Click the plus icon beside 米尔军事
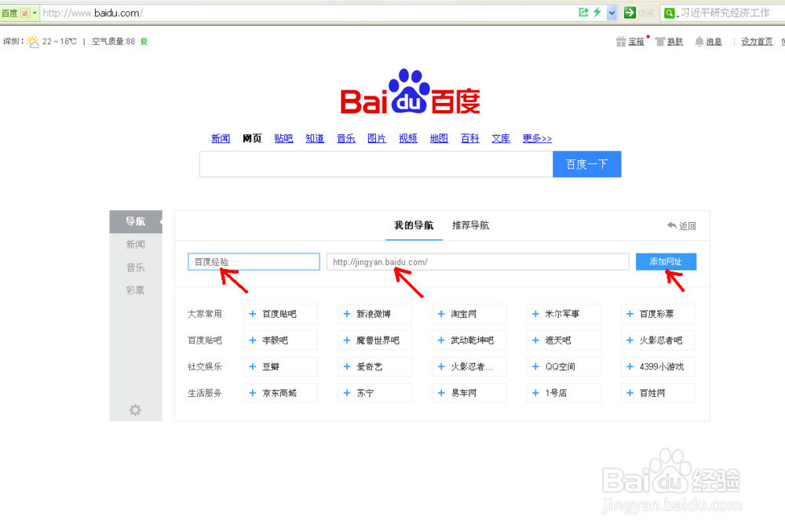 (x=535, y=314)
